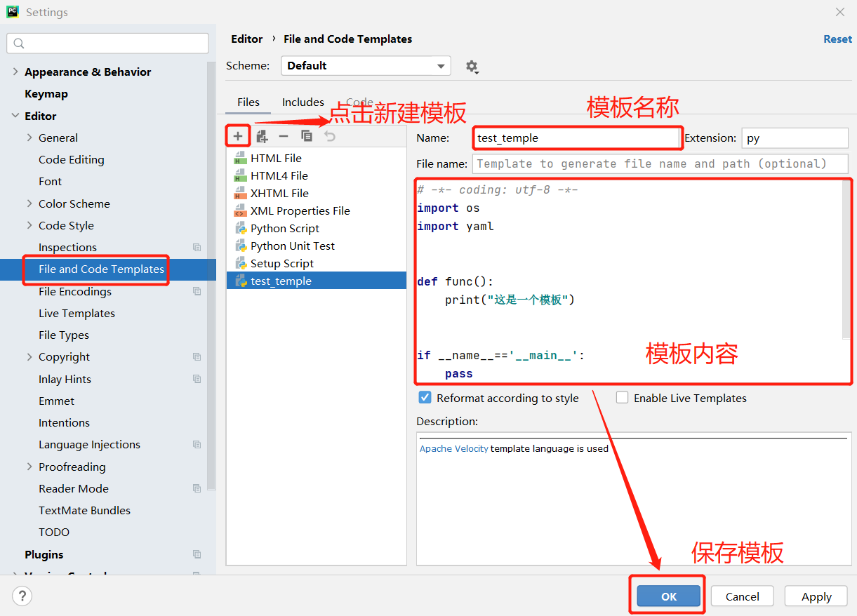Click the Copy Template icon
This screenshot has width=857, height=616.
(307, 136)
